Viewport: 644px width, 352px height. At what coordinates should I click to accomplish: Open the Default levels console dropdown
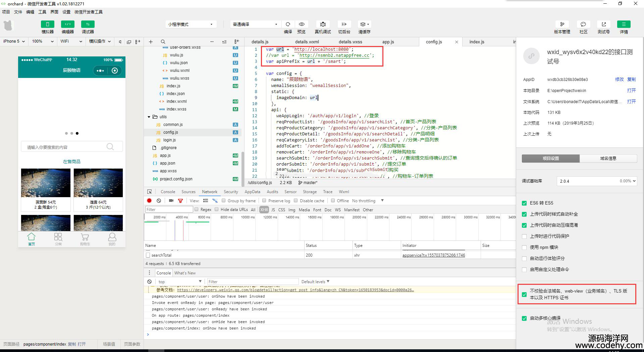click(x=315, y=281)
